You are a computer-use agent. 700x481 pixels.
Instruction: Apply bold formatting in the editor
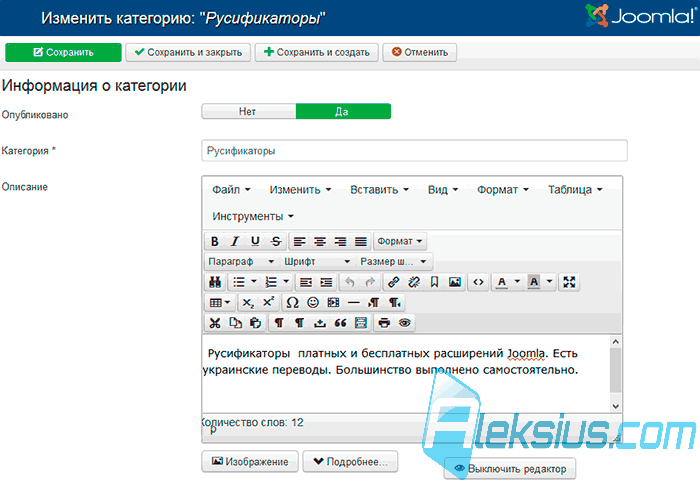tap(215, 242)
